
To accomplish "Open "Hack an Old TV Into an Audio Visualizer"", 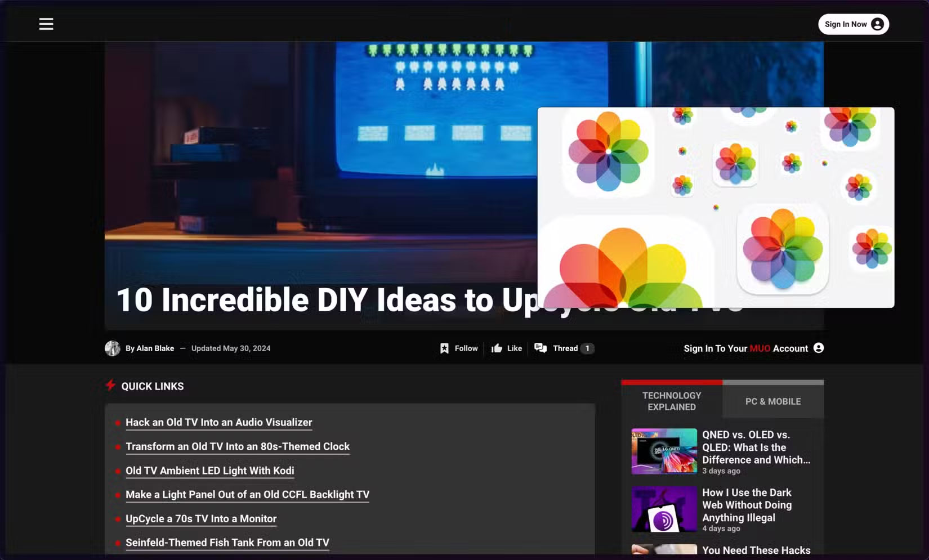I will point(218,422).
